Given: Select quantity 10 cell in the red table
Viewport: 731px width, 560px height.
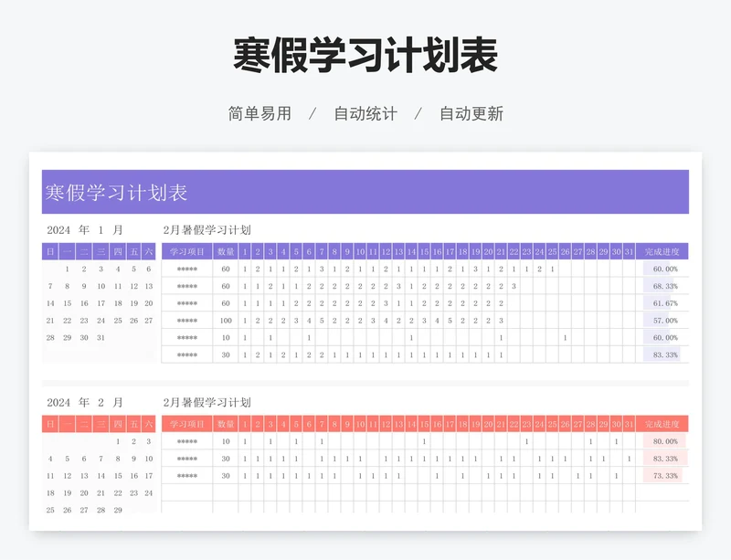Looking at the screenshot, I should point(226,441).
